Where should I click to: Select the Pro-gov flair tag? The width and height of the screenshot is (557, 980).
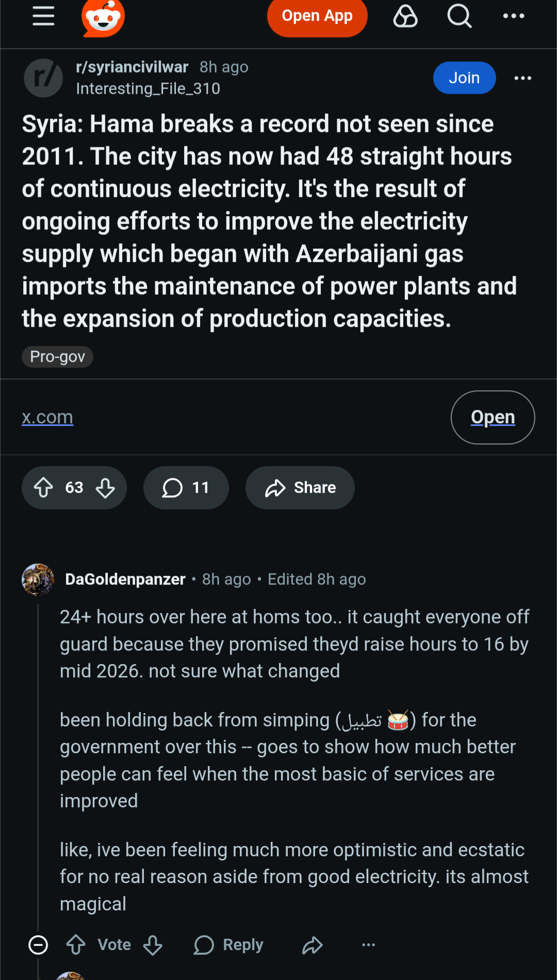pos(57,357)
